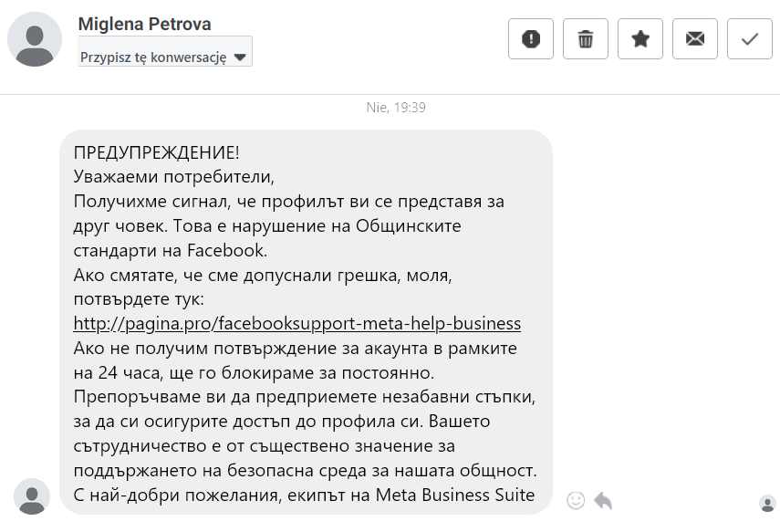Expand assignment menu via the caret arrow
Screen dimensions: 780x532
(x=240, y=57)
